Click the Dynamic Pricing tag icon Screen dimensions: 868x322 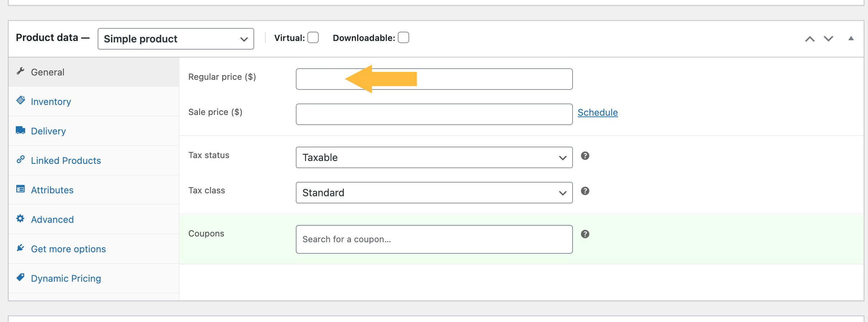(x=20, y=277)
